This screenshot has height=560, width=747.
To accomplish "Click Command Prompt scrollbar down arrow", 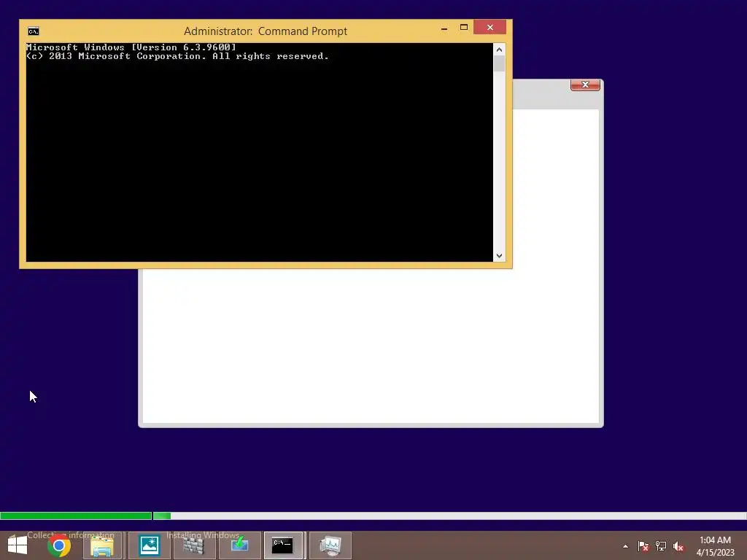I will click(x=499, y=256).
